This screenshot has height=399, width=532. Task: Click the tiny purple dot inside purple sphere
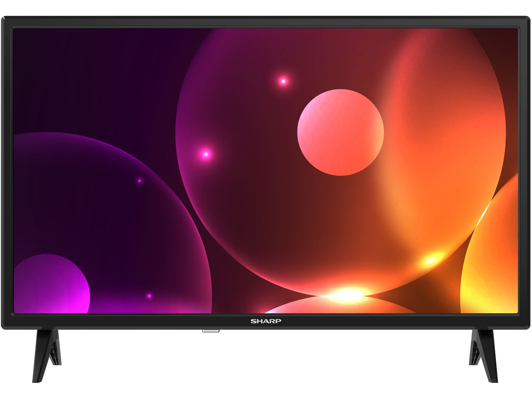tap(139, 181)
